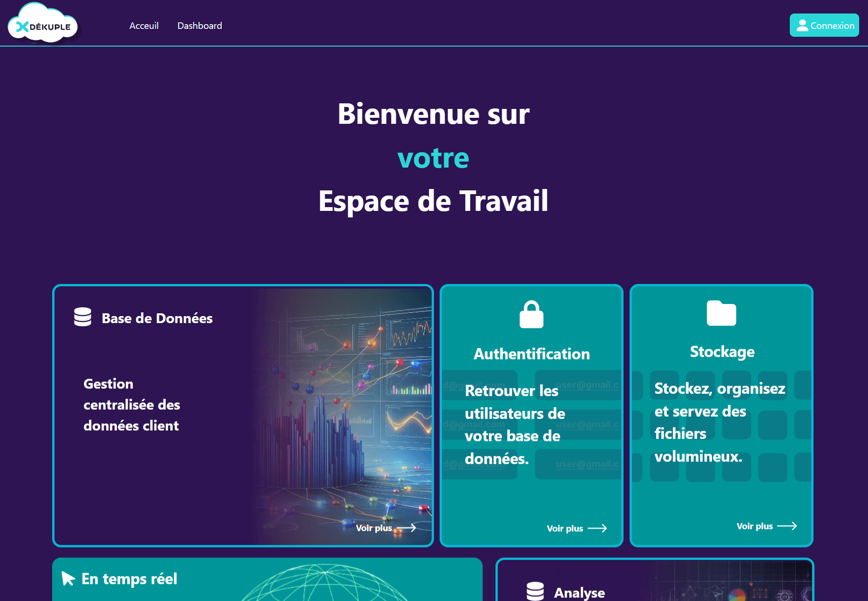Click the folder icon above Stockage
The height and width of the screenshot is (601, 868).
point(721,314)
